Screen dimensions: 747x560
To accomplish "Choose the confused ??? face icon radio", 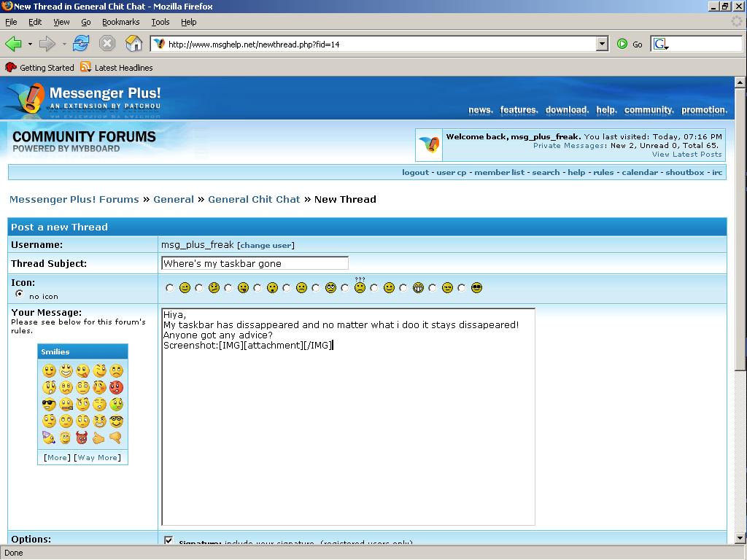I will 345,288.
